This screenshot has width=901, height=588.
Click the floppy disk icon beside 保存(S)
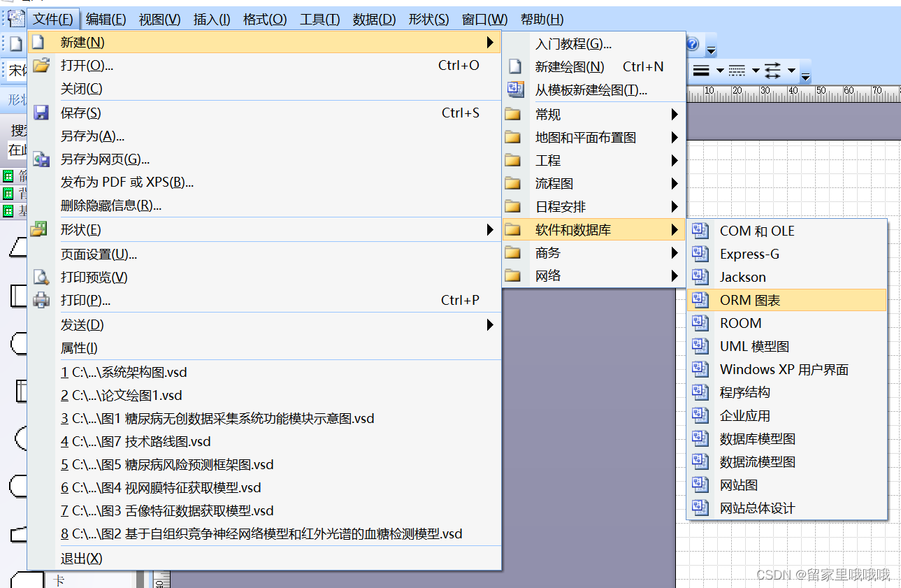[41, 113]
